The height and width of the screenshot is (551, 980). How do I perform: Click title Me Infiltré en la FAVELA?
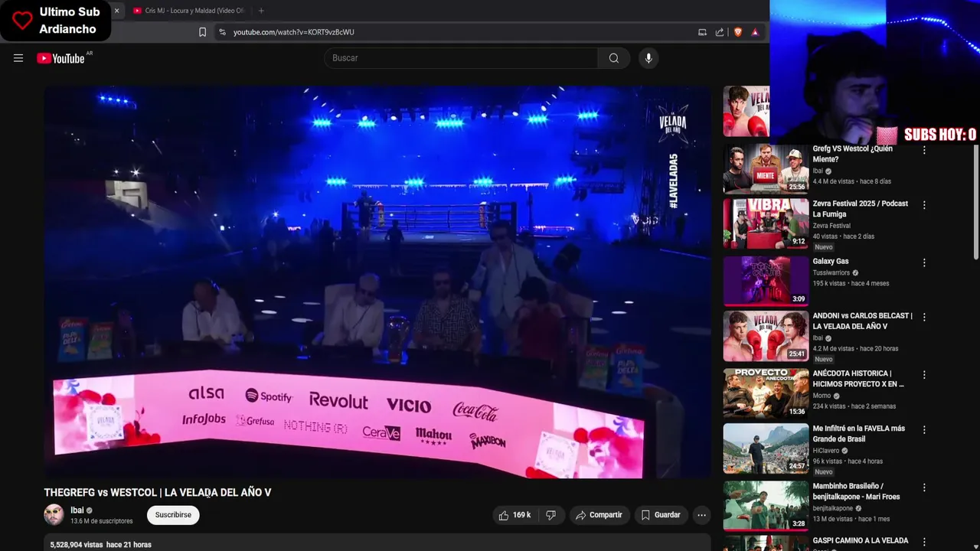tap(858, 434)
